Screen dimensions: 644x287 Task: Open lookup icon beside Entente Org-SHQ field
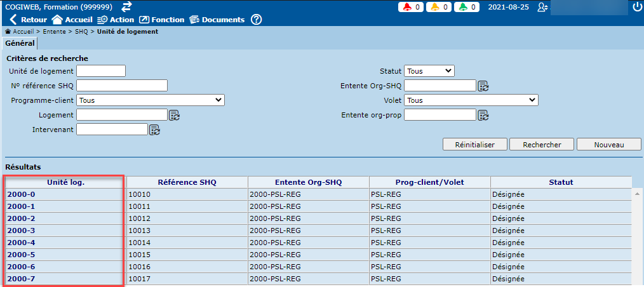click(x=483, y=86)
